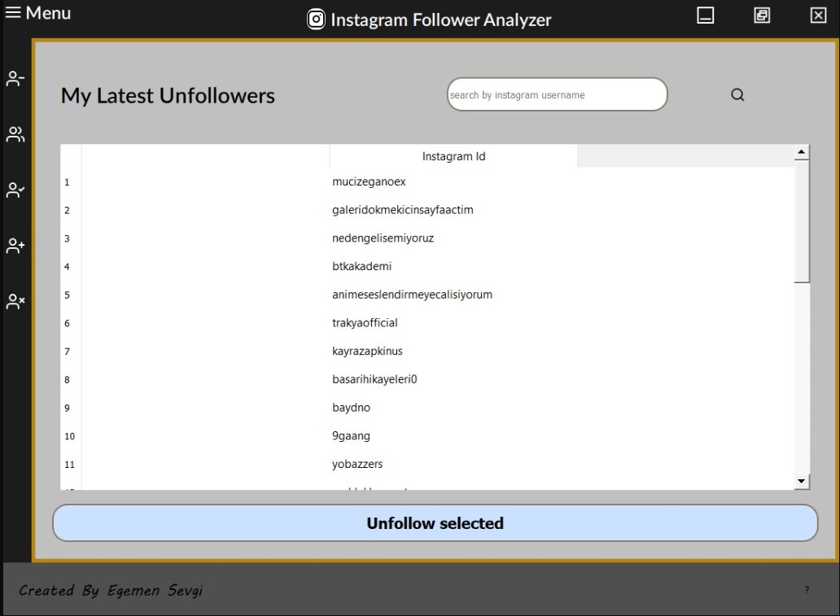The image size is (840, 616).
Task: Select the person-with-X sidebar icon
Action: point(15,299)
